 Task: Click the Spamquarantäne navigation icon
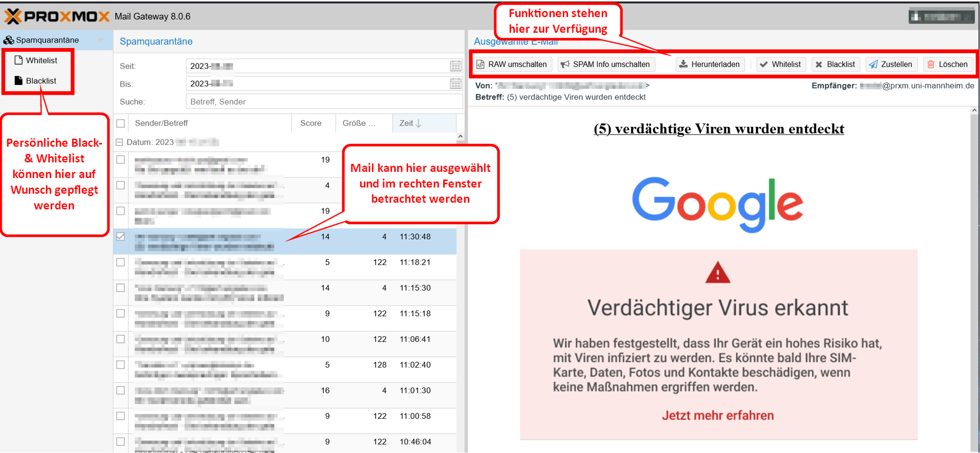tap(9, 40)
